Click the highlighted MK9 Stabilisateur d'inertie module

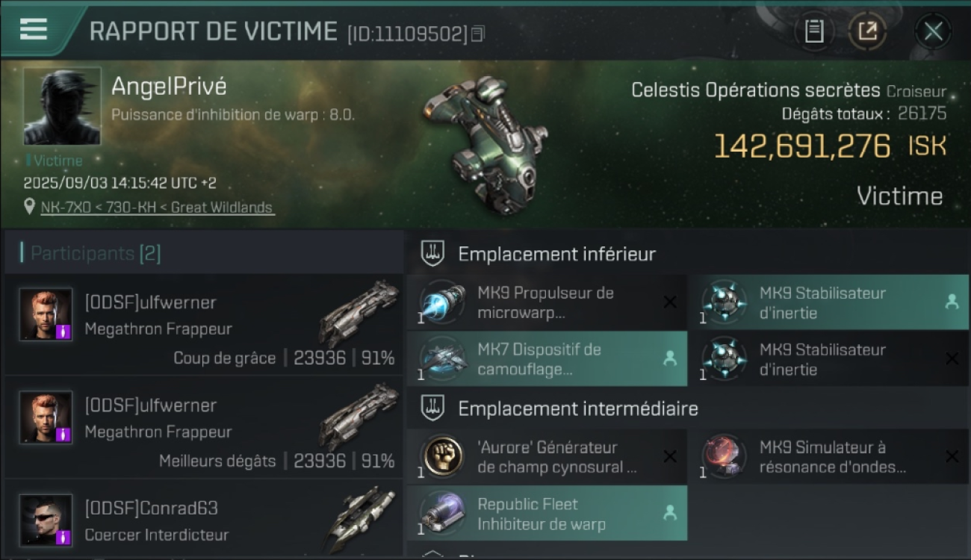pos(828,302)
